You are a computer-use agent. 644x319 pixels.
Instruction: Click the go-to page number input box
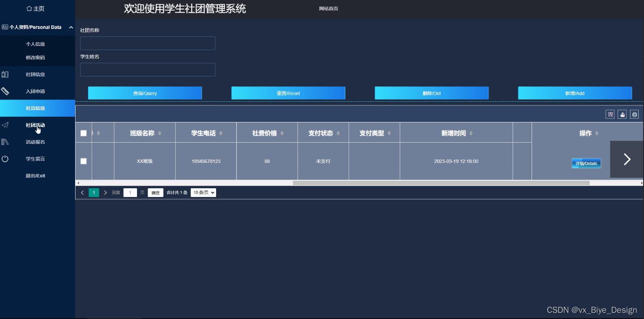[130, 193]
